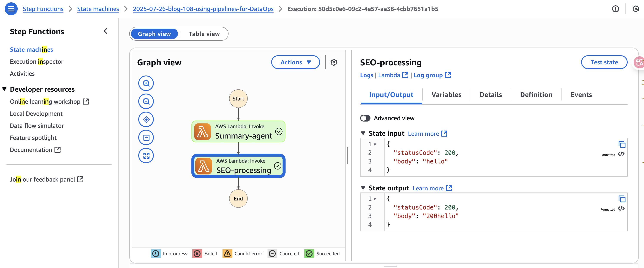Open Feature spotlight
The height and width of the screenshot is (268, 644).
(x=33, y=138)
